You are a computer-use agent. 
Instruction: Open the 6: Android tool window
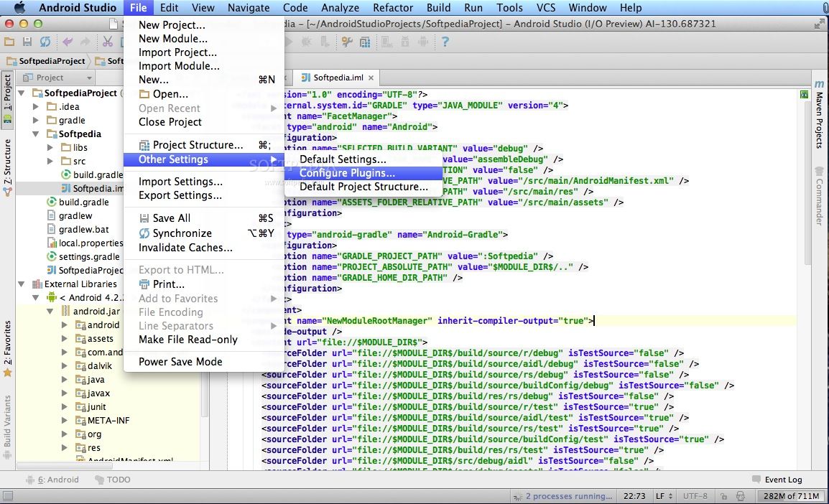pyautogui.click(x=52, y=480)
